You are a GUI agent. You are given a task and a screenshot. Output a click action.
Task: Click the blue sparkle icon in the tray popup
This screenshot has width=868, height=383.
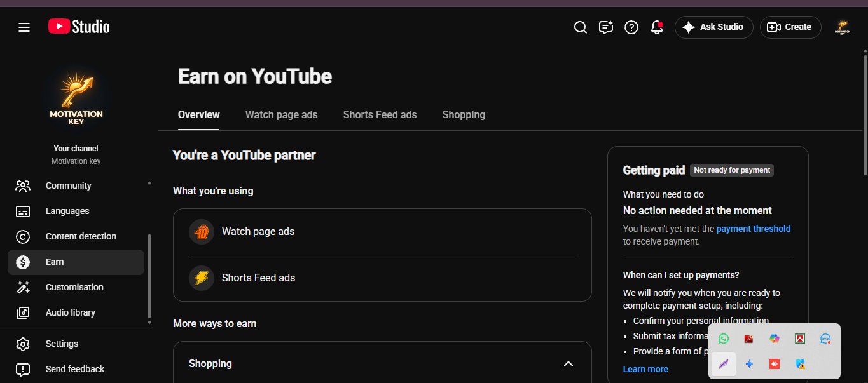click(748, 364)
